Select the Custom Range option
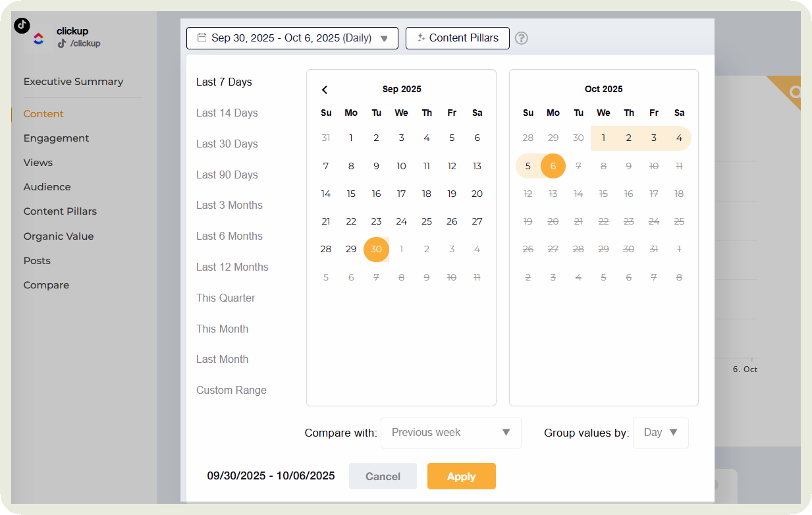 coord(231,390)
